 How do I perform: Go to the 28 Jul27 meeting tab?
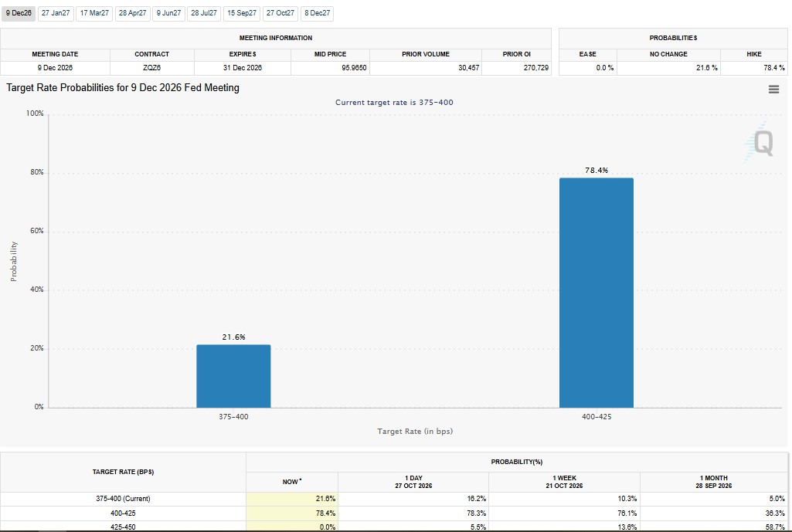pos(204,13)
